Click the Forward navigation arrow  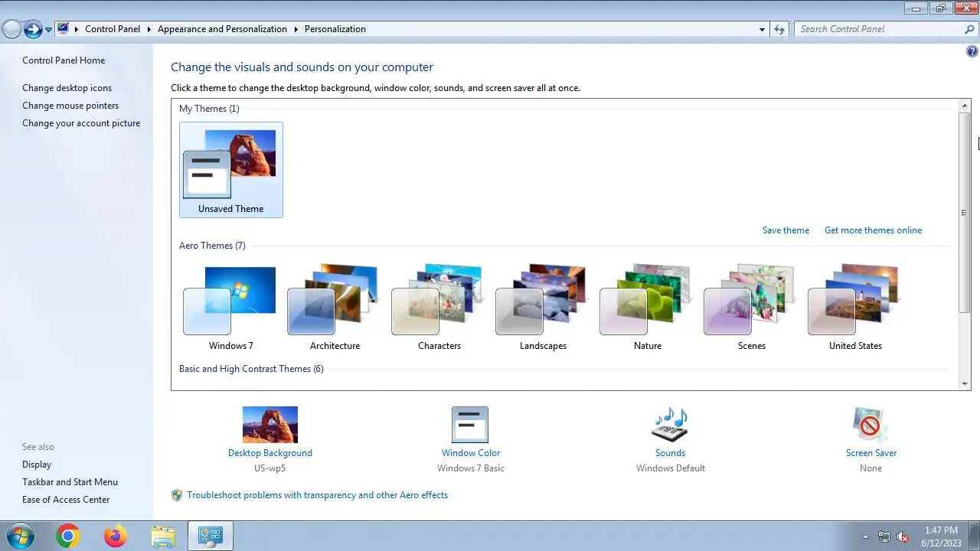(x=33, y=29)
